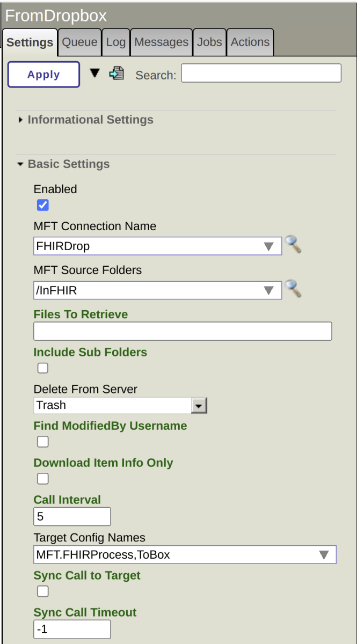Image resolution: width=357 pixels, height=644 pixels.
Task: Collapse Basic Settings section
Action: coord(68,164)
